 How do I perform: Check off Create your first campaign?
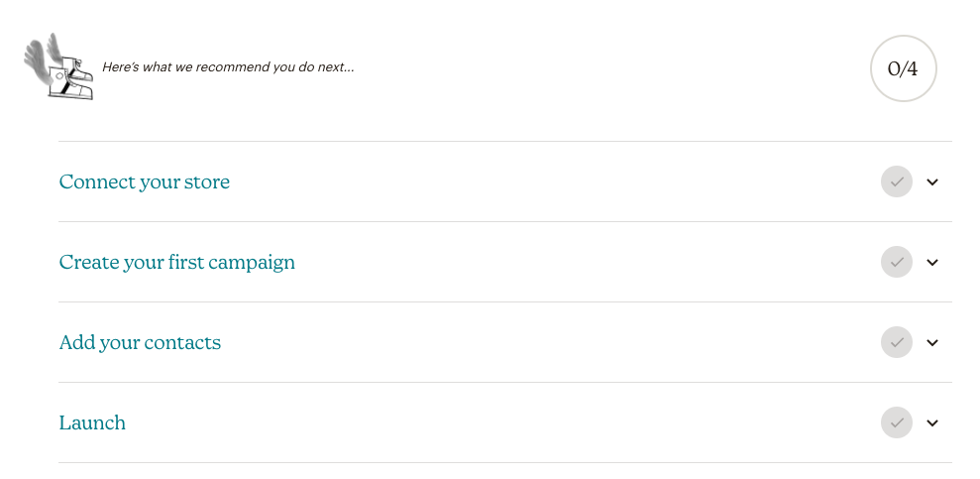click(x=896, y=263)
